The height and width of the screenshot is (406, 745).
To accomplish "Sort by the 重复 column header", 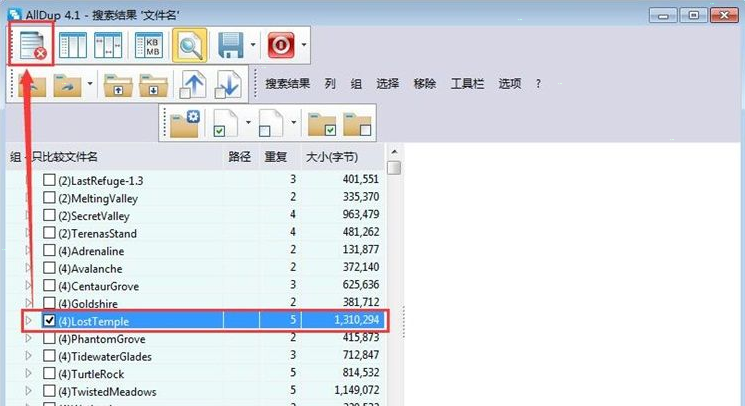I will pos(275,157).
